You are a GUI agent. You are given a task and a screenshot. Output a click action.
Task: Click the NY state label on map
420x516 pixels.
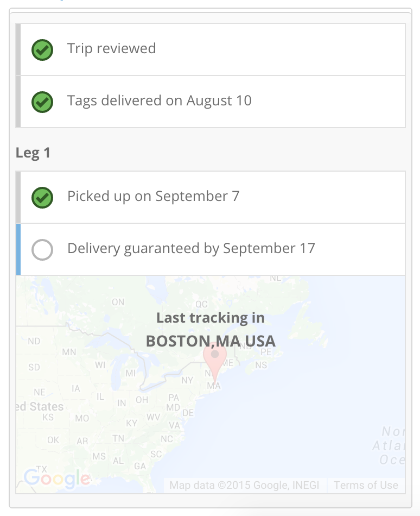coord(187,380)
